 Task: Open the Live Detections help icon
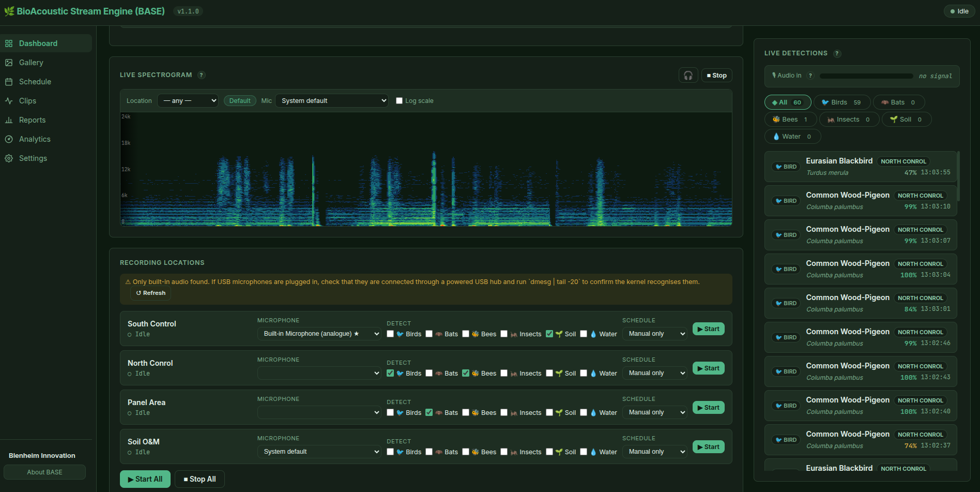tap(837, 53)
